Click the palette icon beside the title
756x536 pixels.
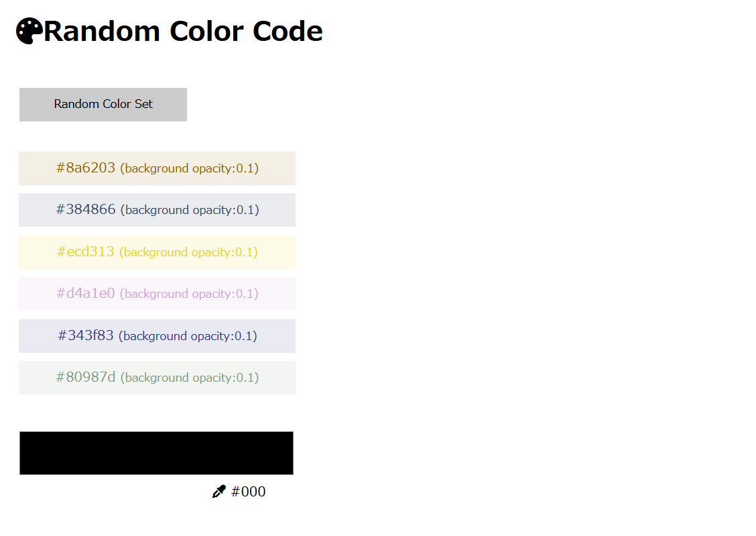pyautogui.click(x=29, y=31)
